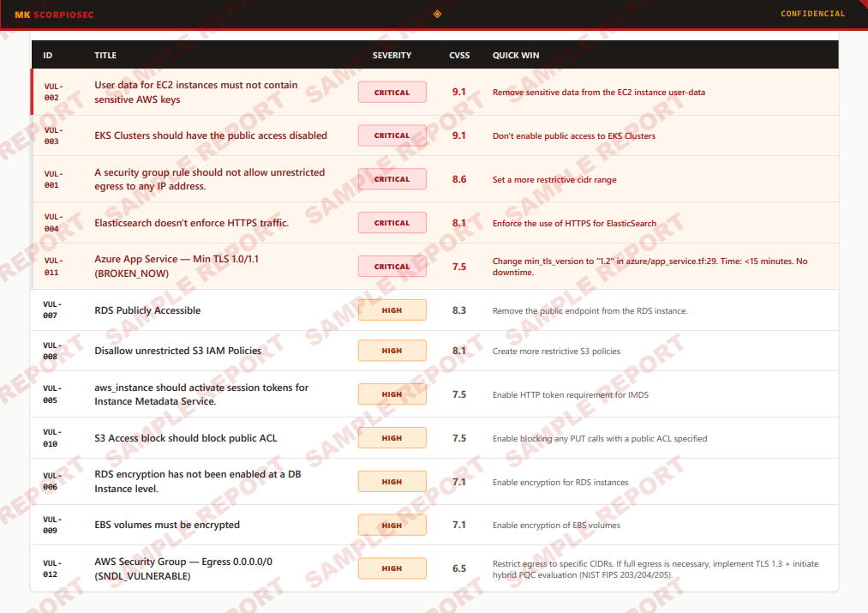Screen dimensions: 868x613
Task: Click 'Set a more restrictive cidr range'
Action: [x=554, y=180]
